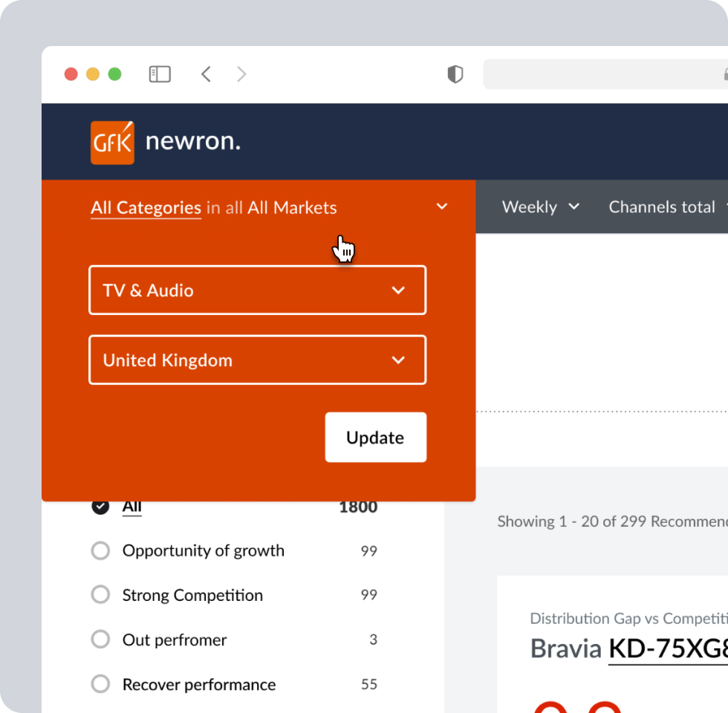Open the Channels total menu

coord(665,207)
